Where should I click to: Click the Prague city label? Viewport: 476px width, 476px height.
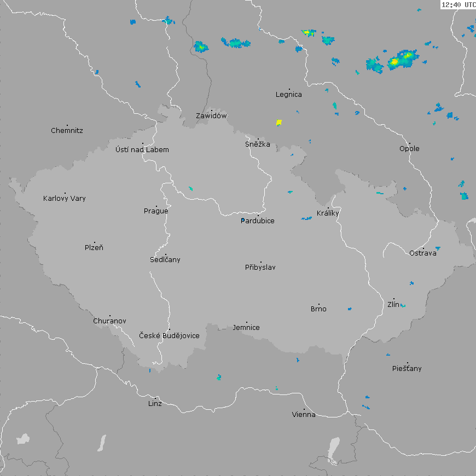(x=156, y=211)
